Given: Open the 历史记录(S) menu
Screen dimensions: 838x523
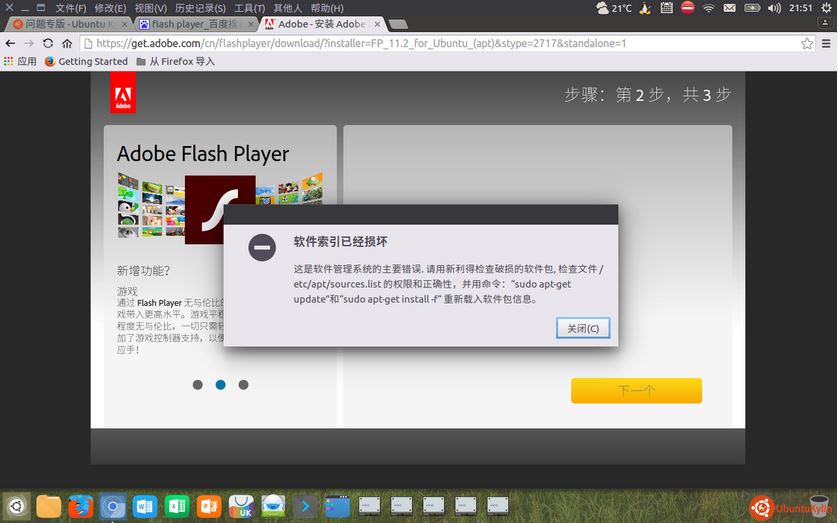Looking at the screenshot, I should (x=200, y=8).
